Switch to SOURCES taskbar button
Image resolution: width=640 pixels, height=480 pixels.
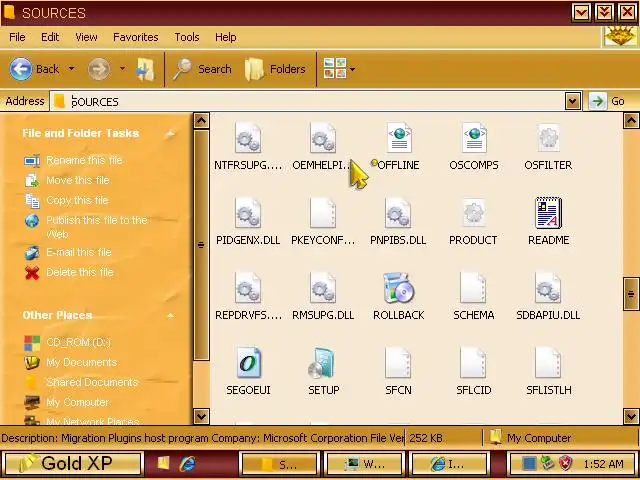click(x=280, y=464)
